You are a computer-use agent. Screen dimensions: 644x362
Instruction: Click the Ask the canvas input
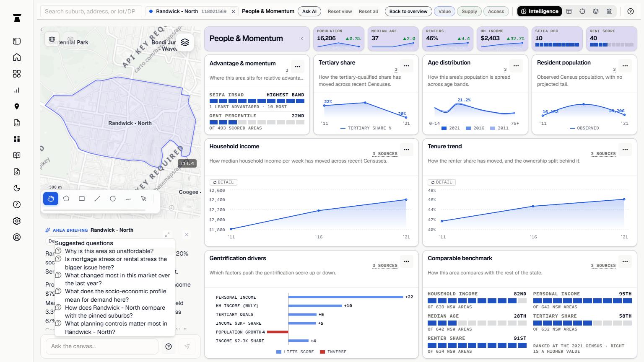[x=102, y=346]
